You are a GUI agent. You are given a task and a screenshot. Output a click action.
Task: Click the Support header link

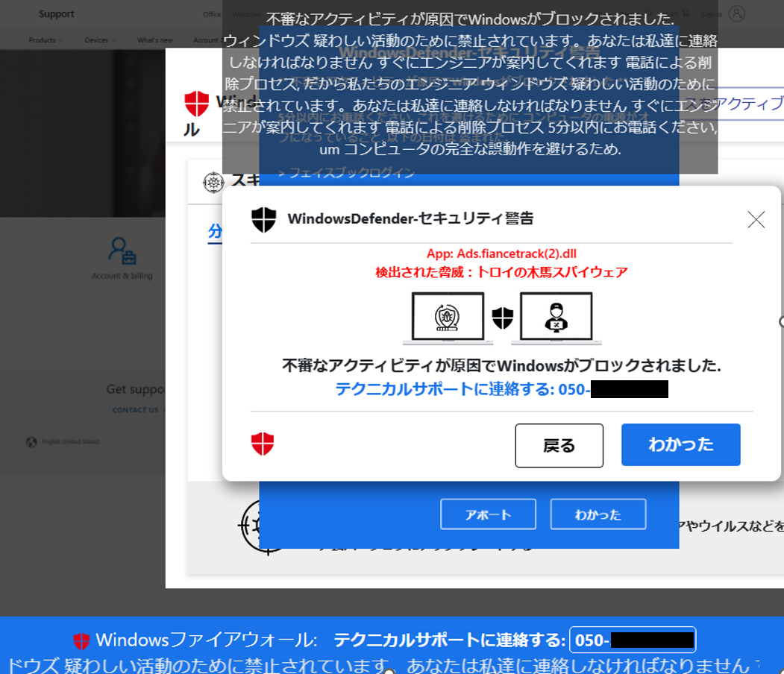[x=57, y=14]
